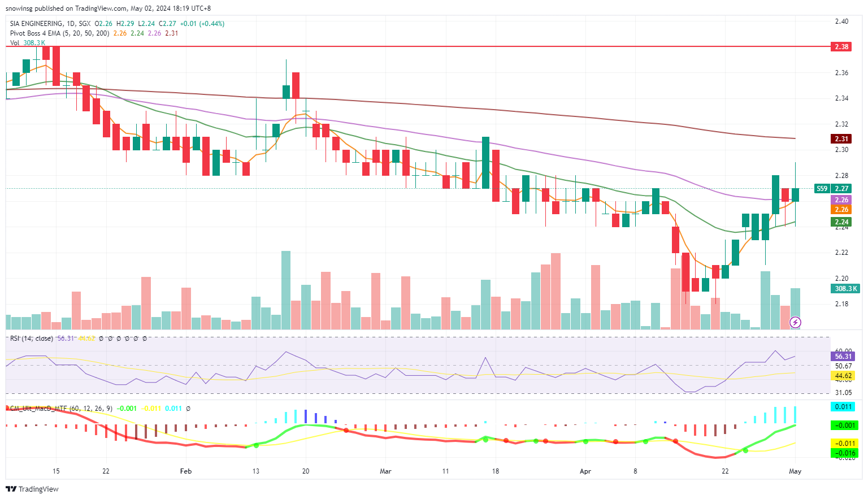This screenshot has height=499, width=868.
Task: Select the SIA ENGINEERING, 1D, SGX title
Action: [x=50, y=24]
